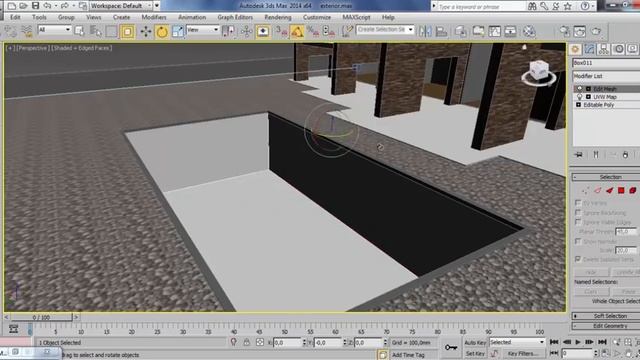Click the Render Production teapot icon
This screenshot has height=360, width=640.
coord(596,31)
